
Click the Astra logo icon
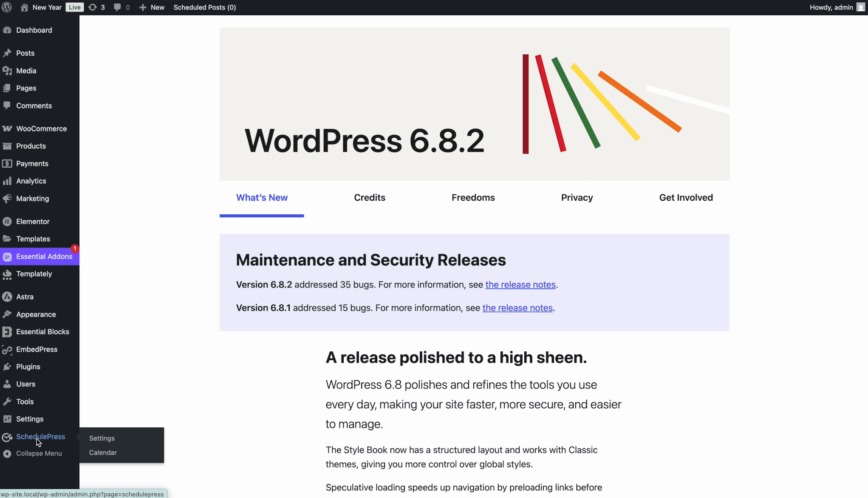7,297
